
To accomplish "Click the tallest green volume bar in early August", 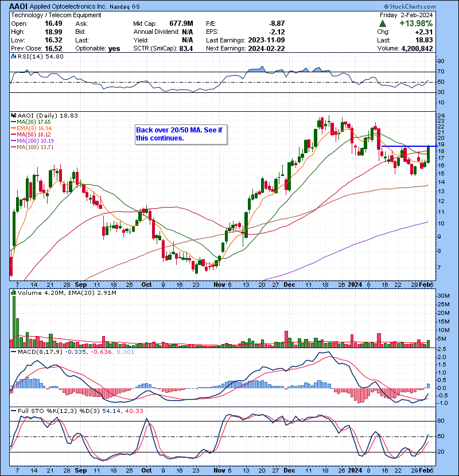I will [x=14, y=321].
